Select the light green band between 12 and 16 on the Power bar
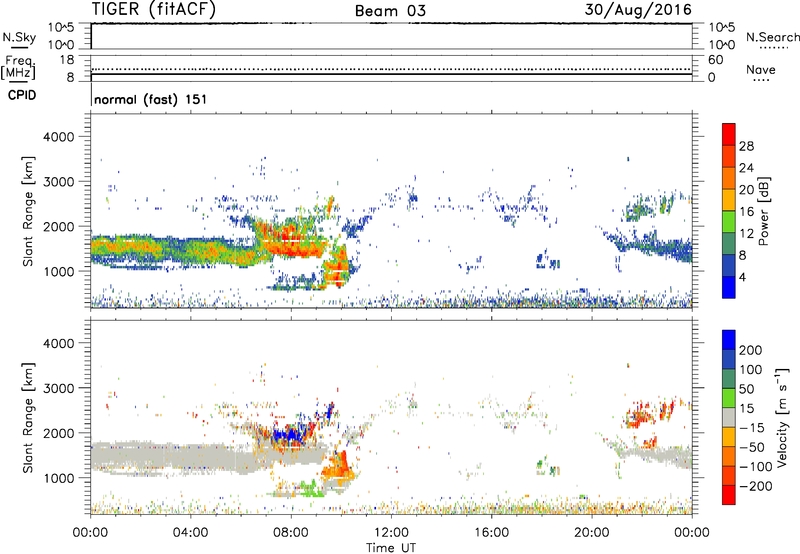This screenshot has height=554, width=800. [729, 222]
